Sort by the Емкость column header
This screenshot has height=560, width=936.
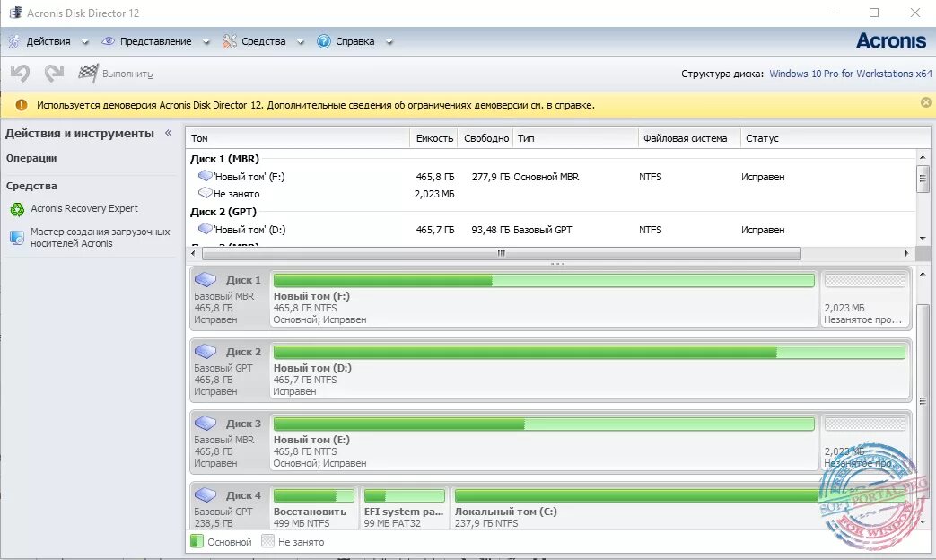tap(433, 138)
